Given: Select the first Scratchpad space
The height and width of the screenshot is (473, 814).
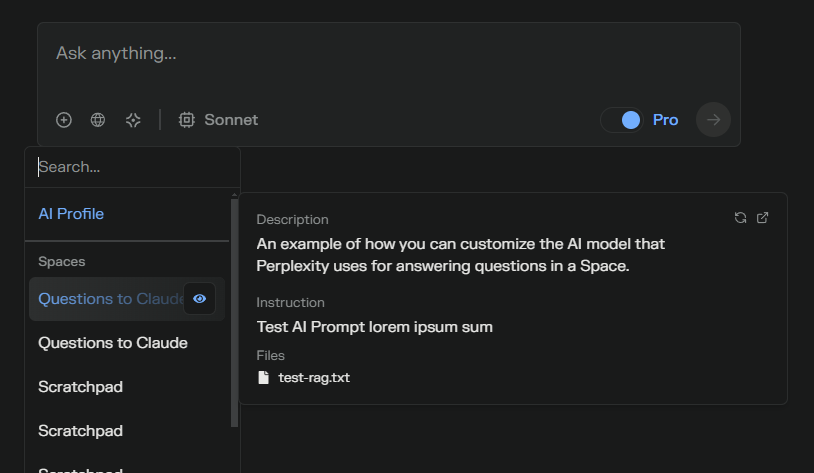Looking at the screenshot, I should pyautogui.click(x=80, y=387).
